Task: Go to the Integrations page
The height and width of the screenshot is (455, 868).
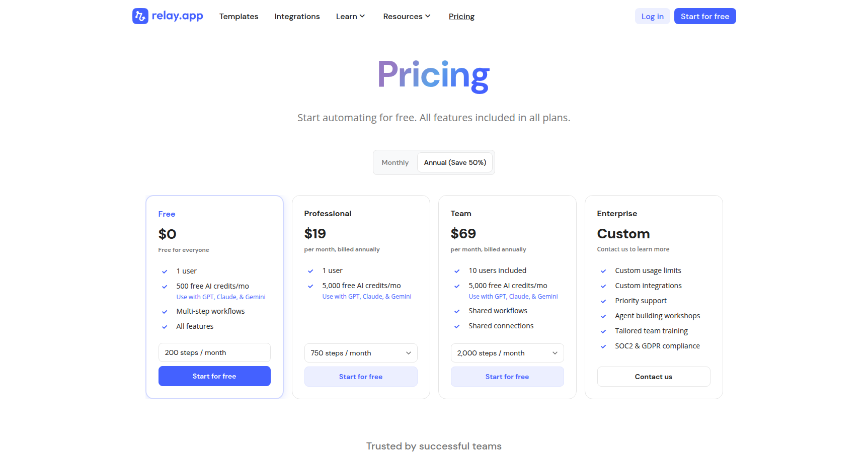Action: 297,17
